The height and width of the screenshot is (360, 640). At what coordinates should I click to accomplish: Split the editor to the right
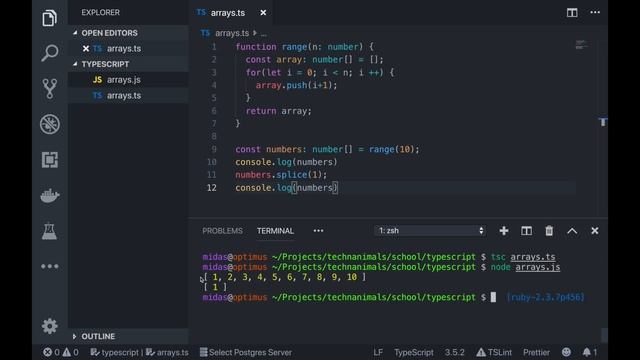pos(572,13)
